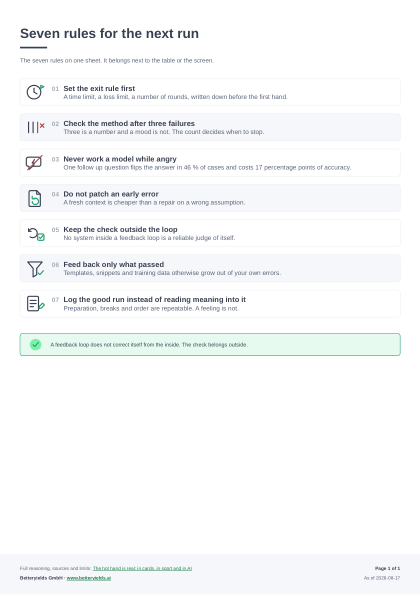Click the green feedback loop callout box
The width and height of the screenshot is (420, 595).
click(x=210, y=345)
